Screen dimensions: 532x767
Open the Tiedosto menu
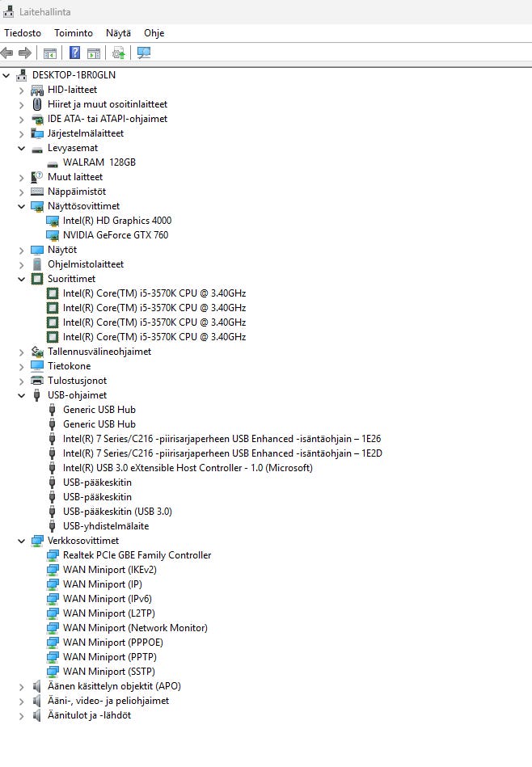pos(23,33)
